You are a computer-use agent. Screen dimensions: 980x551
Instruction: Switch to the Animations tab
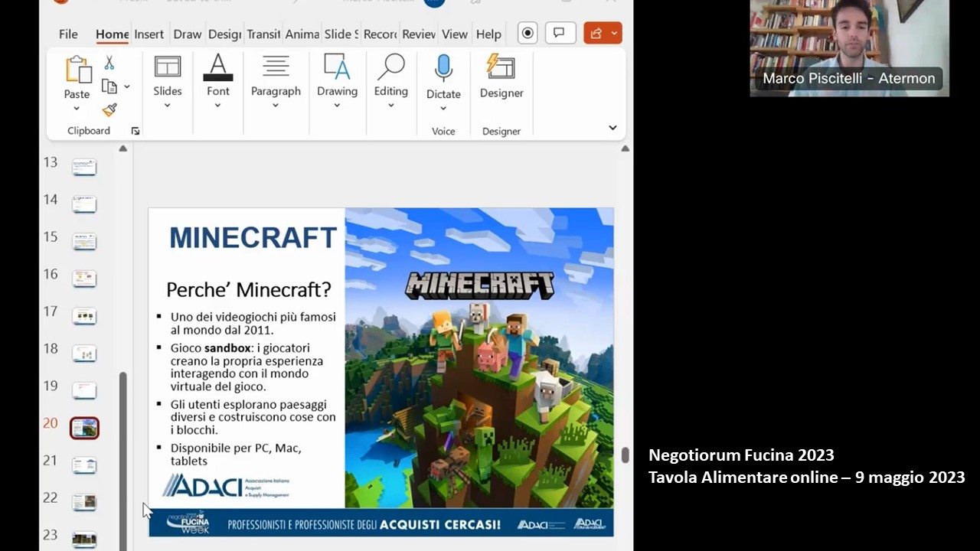(x=302, y=34)
